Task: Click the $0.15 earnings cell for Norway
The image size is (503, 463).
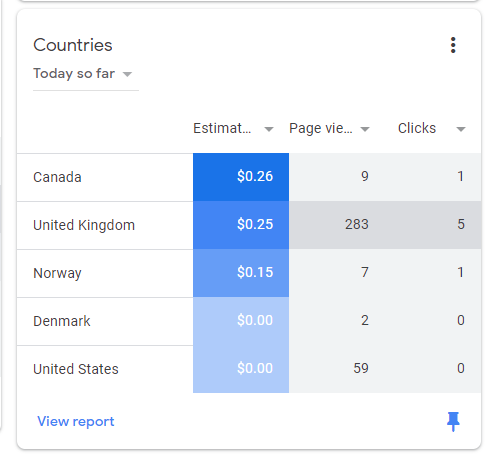Action: 241,273
